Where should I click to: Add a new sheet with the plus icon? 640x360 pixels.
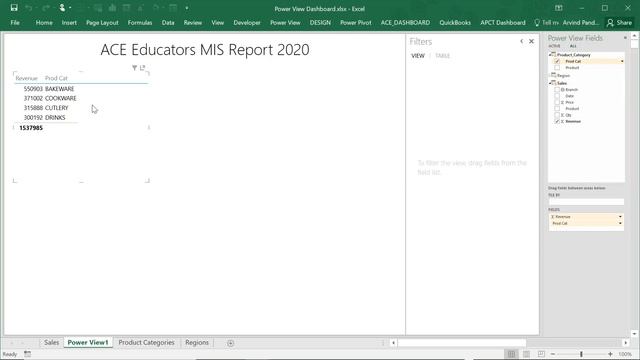coord(231,343)
